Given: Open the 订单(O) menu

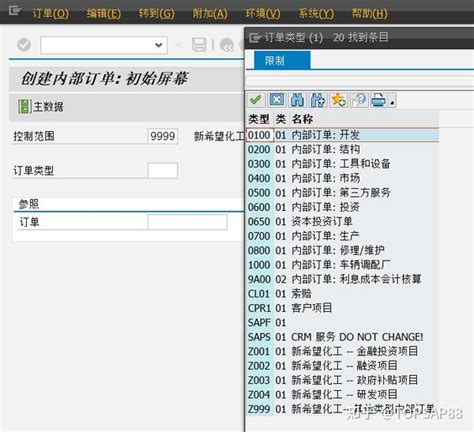Looking at the screenshot, I should tap(51, 14).
